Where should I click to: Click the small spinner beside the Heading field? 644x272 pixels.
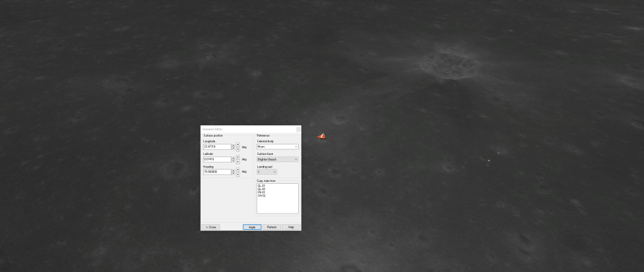point(233,172)
